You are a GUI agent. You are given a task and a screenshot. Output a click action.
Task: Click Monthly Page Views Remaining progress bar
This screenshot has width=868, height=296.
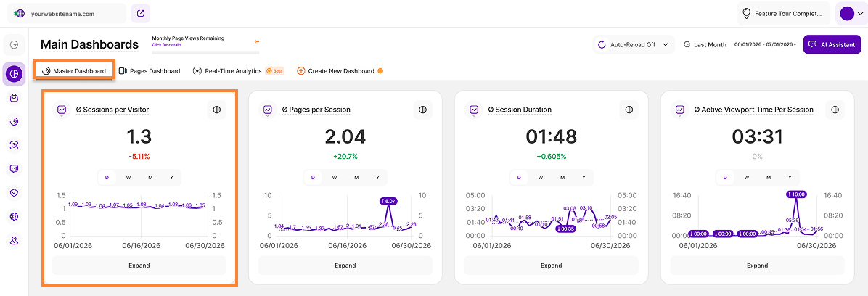point(205,52)
